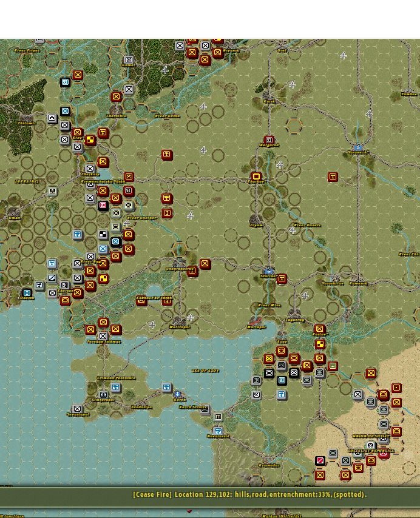
Task: Select the grey infantry unit on Perekop Isthmus
Action: [x=103, y=336]
